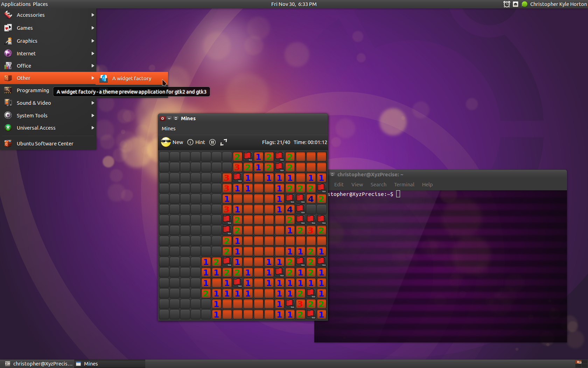Image resolution: width=588 pixels, height=368 pixels.
Task: Switch to christopher@XyzPrecis... taskbar button
Action: tap(38, 364)
